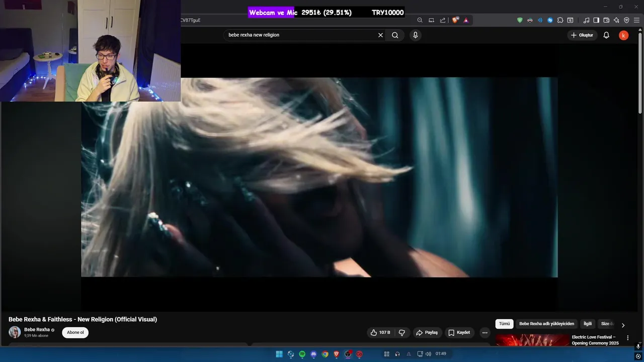Open the Extensions puzzle menu
The height and width of the screenshot is (362, 644).
pyautogui.click(x=560, y=20)
